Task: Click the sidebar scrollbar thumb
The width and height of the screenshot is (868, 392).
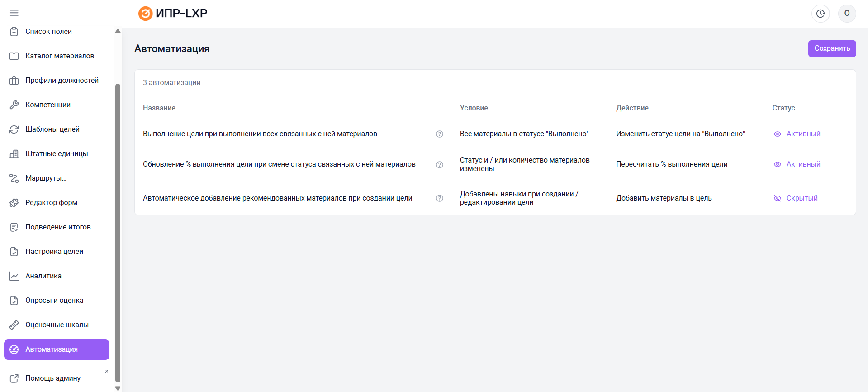Action: click(x=118, y=226)
